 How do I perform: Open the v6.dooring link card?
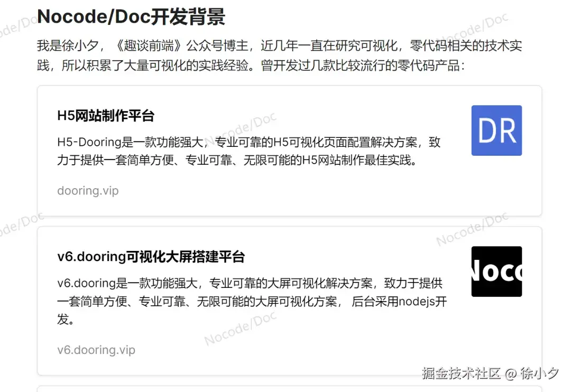click(x=289, y=301)
